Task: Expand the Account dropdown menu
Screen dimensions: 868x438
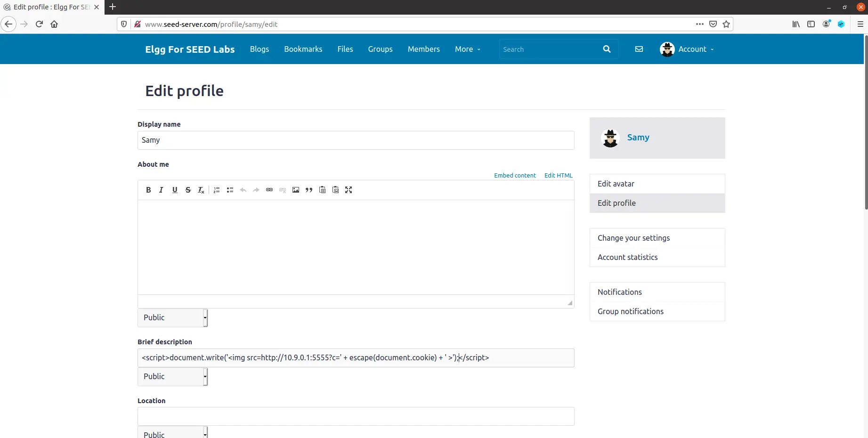Action: click(x=687, y=49)
